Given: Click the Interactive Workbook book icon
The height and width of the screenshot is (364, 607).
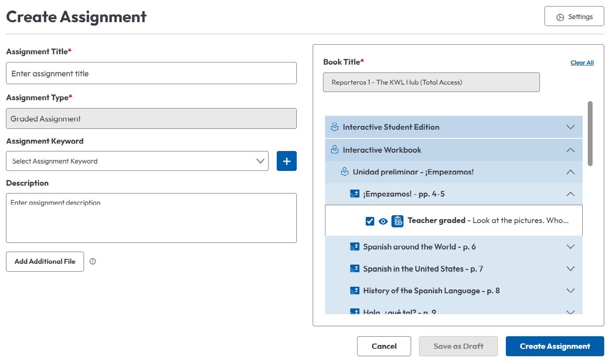Looking at the screenshot, I should (335, 150).
